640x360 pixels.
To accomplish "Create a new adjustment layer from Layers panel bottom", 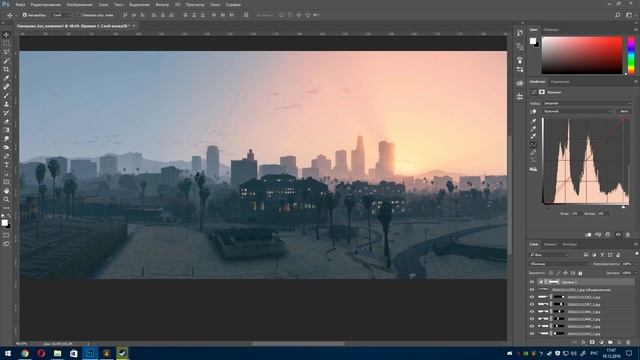I will point(601,342).
